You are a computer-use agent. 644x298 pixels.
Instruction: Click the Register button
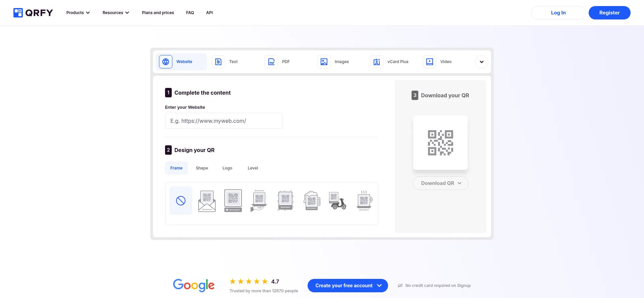609,13
